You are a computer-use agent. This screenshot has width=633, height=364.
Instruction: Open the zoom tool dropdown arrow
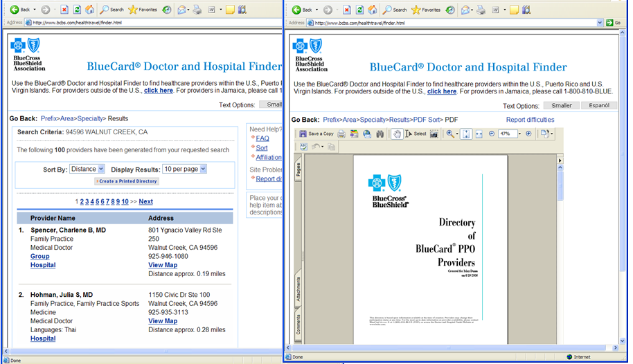(457, 134)
